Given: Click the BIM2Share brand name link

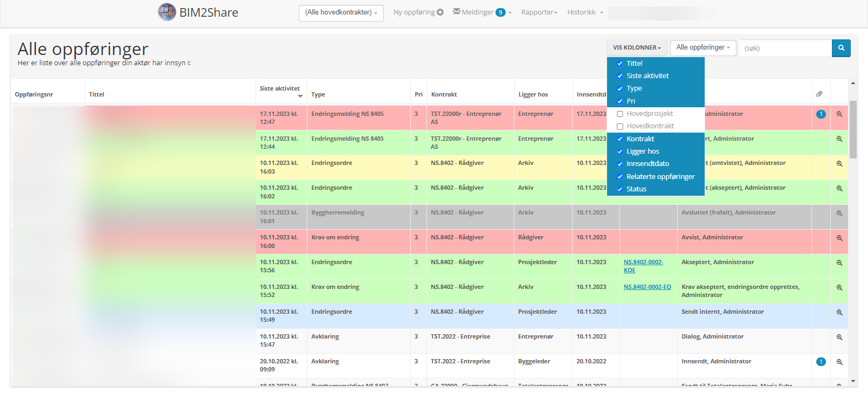Looking at the screenshot, I should click(x=209, y=12).
